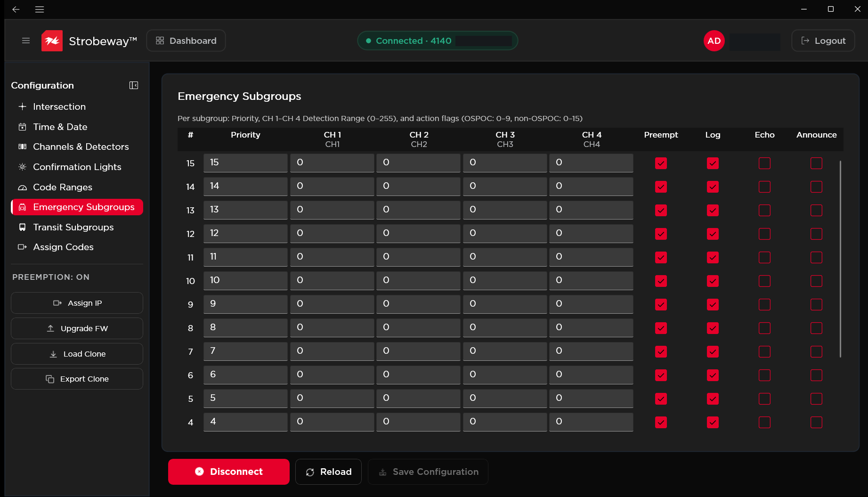Toggle Preempt for subgroup 10
The height and width of the screenshot is (497, 868).
(661, 281)
